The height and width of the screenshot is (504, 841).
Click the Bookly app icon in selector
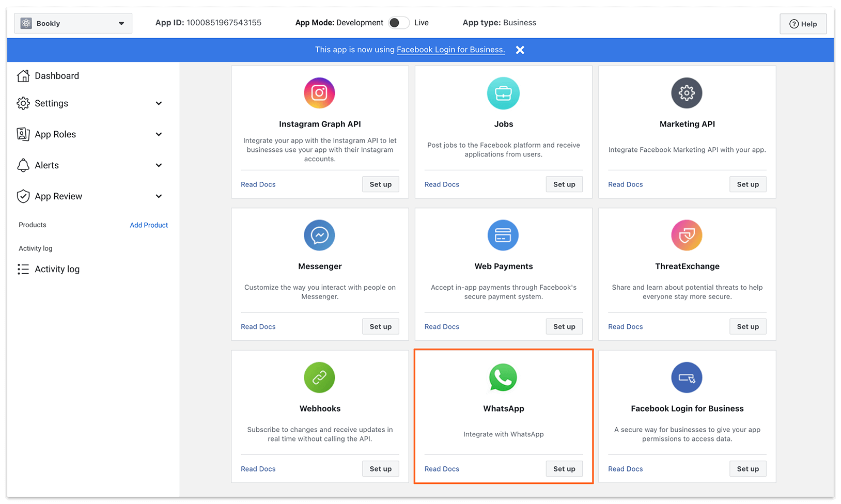(26, 23)
